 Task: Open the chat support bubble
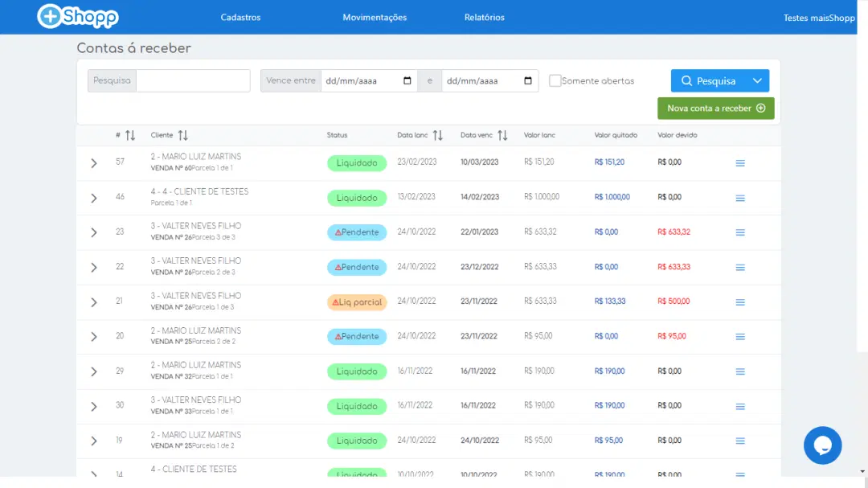[822, 445]
